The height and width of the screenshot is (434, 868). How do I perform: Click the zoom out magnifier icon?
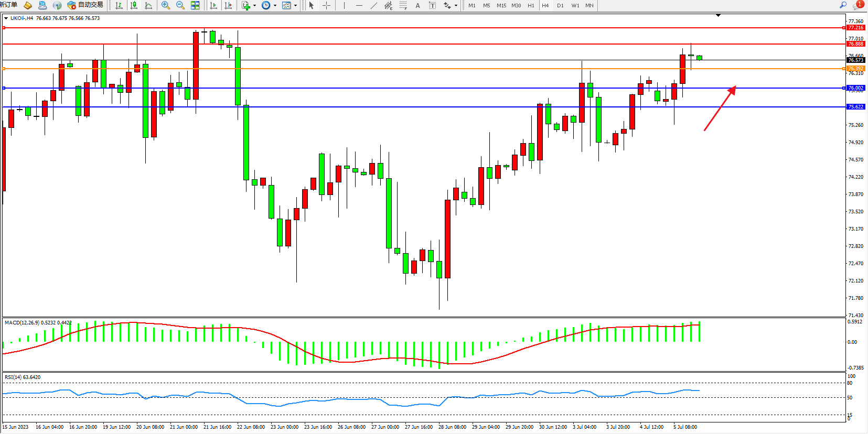pos(180,5)
